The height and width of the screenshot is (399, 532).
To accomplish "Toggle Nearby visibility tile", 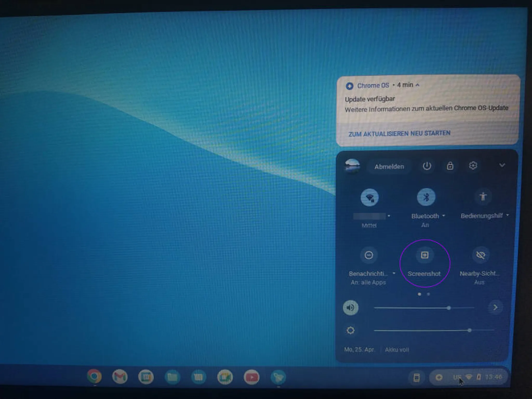I will point(481,255).
